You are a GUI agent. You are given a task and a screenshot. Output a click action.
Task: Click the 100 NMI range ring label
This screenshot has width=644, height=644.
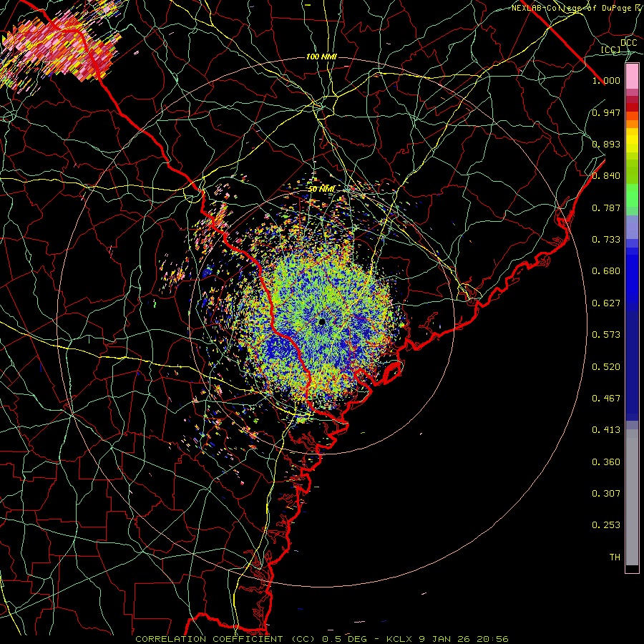(321, 57)
